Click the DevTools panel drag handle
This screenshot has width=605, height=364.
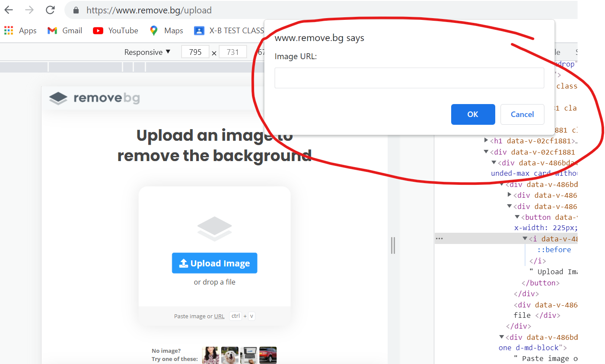point(393,245)
